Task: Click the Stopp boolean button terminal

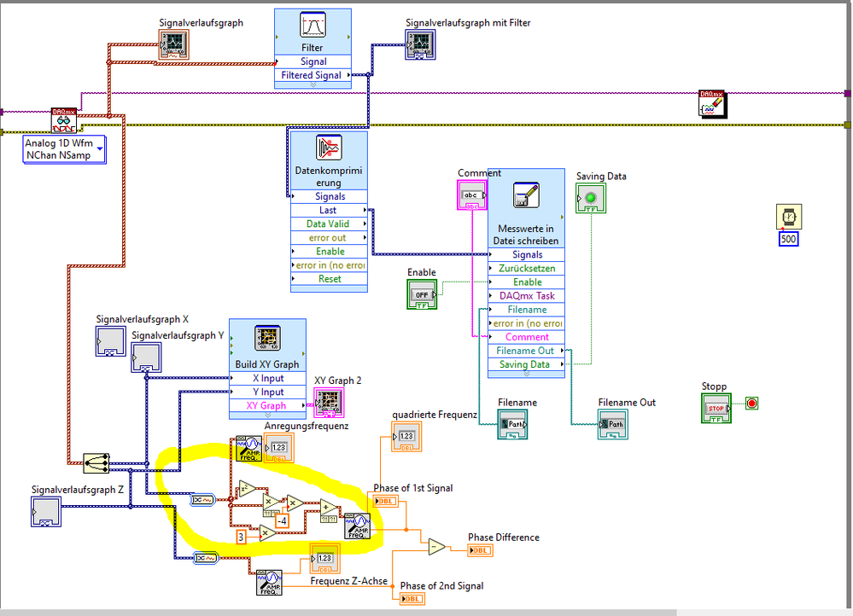Action: pyautogui.click(x=715, y=408)
